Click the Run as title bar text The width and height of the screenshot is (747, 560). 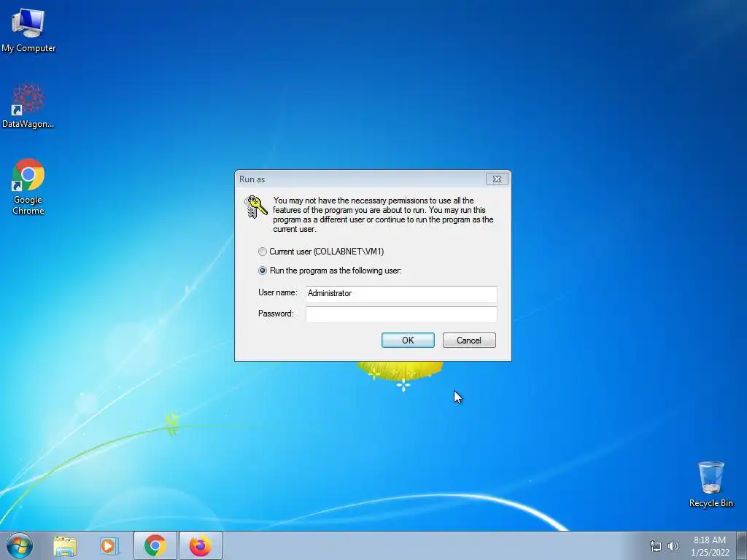252,179
